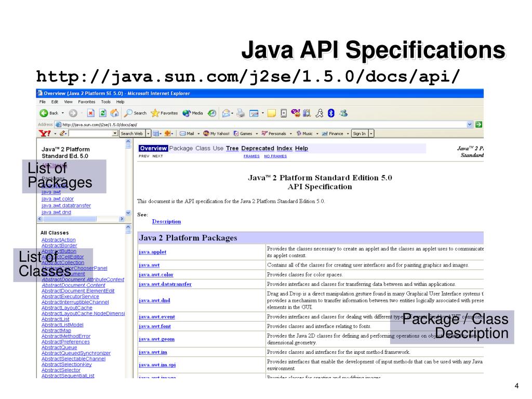Click the package list's scroll-down arrow
Viewport: 532px width, 399px height.
[x=128, y=213]
